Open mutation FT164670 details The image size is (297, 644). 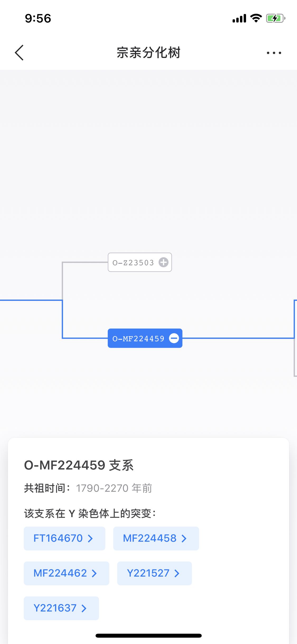[x=64, y=538]
